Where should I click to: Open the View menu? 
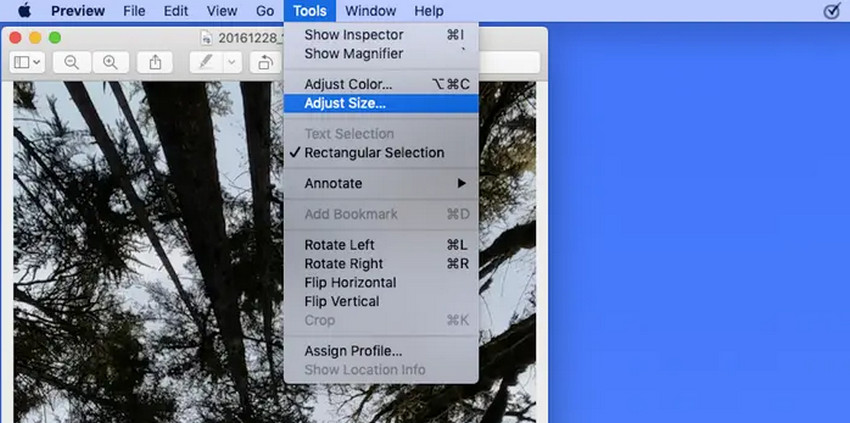pyautogui.click(x=222, y=11)
